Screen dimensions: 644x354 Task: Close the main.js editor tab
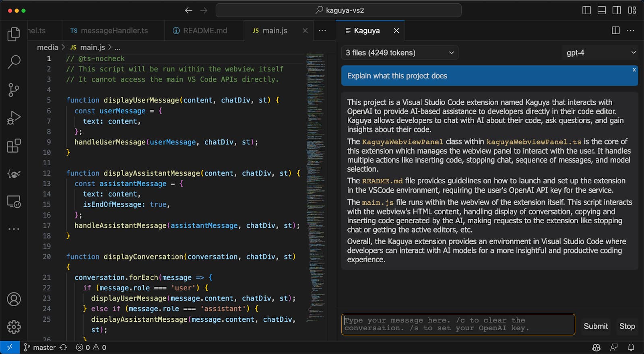pos(305,31)
